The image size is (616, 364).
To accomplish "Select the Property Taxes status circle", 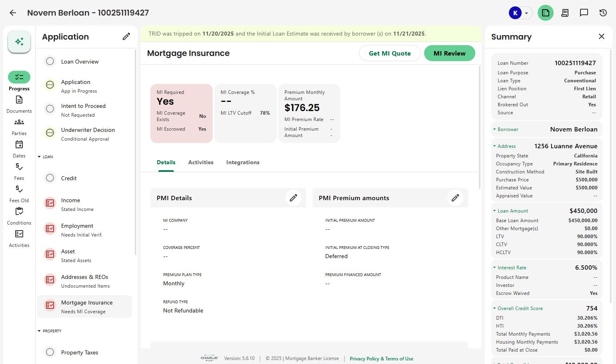I will pyautogui.click(x=50, y=352).
